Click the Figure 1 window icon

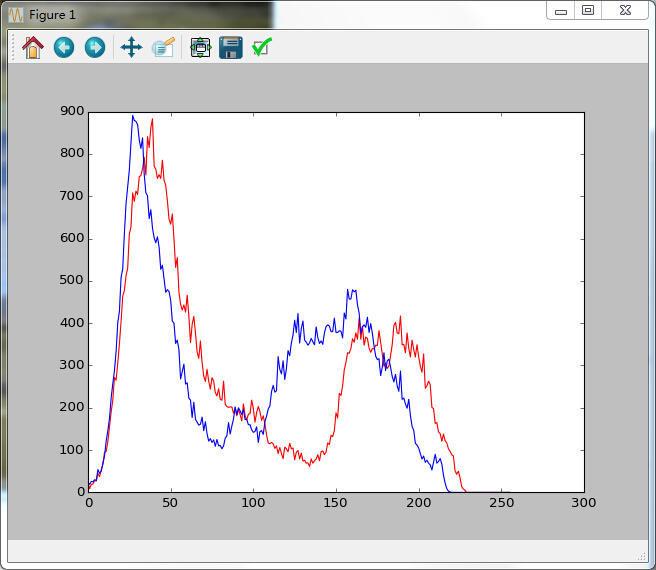pos(16,15)
